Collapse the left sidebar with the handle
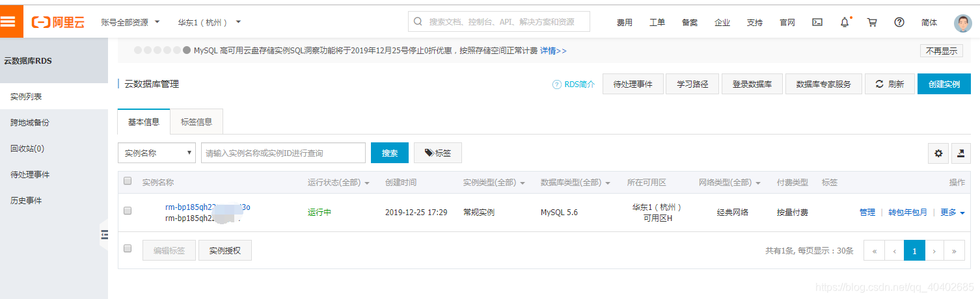The height and width of the screenshot is (299, 980). tap(104, 235)
